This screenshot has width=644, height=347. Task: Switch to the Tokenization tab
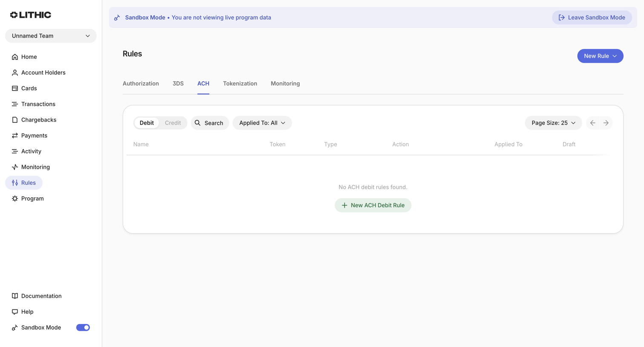240,84
